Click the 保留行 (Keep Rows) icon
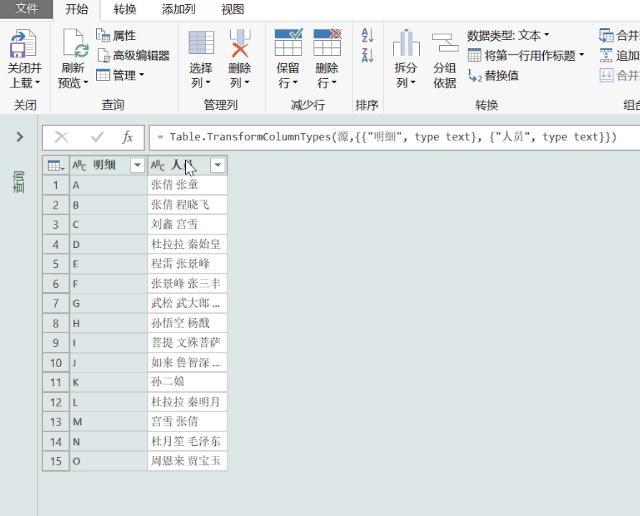Image resolution: width=640 pixels, height=516 pixels. (289, 42)
